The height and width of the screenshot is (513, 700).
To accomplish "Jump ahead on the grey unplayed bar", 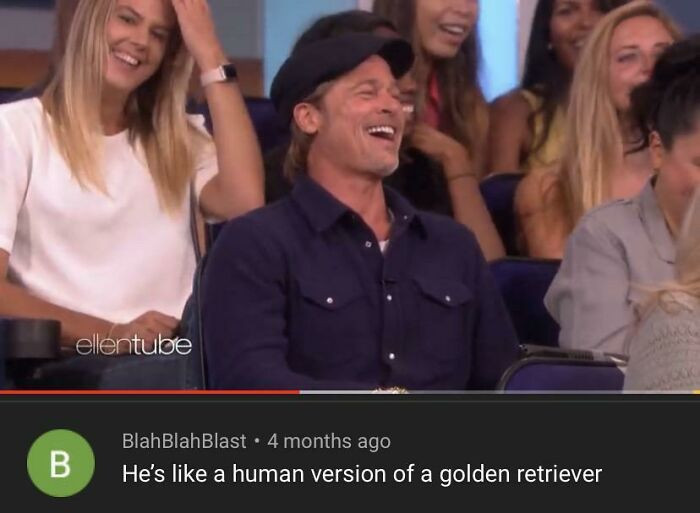I will point(496,392).
